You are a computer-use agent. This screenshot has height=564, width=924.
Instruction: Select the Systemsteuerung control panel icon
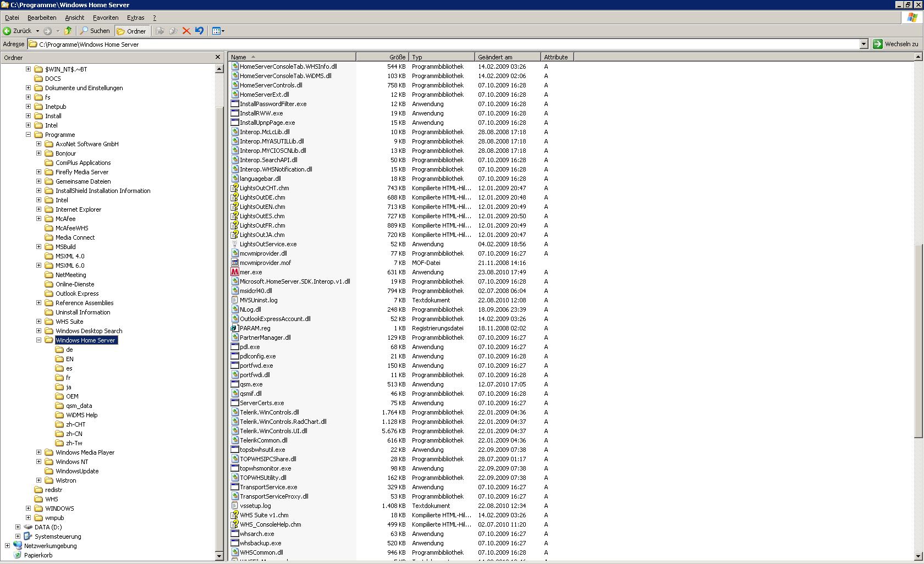coord(28,537)
